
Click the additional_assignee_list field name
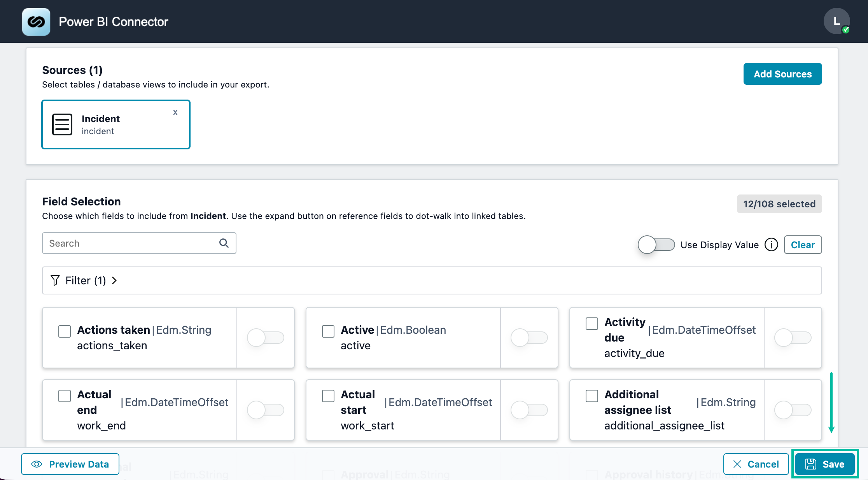tap(664, 426)
